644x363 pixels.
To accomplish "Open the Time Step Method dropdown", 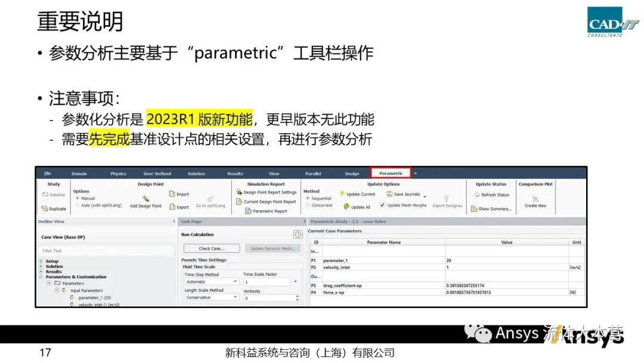I will 212,282.
